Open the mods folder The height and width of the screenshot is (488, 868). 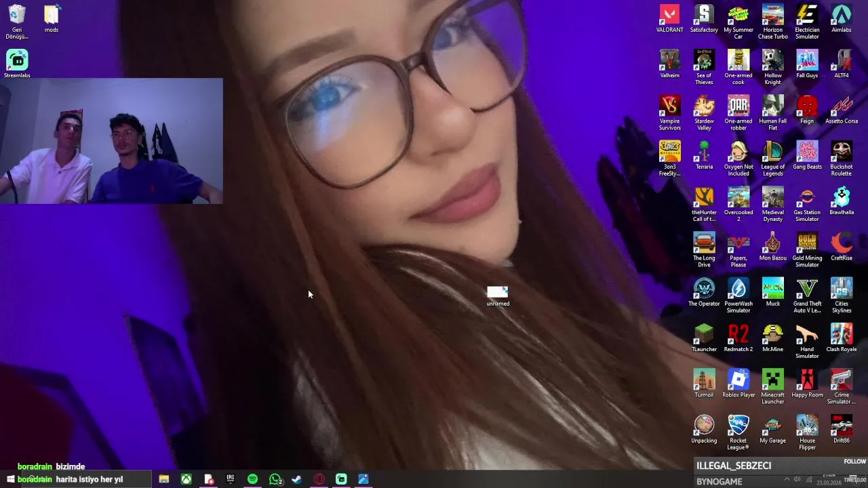(52, 19)
